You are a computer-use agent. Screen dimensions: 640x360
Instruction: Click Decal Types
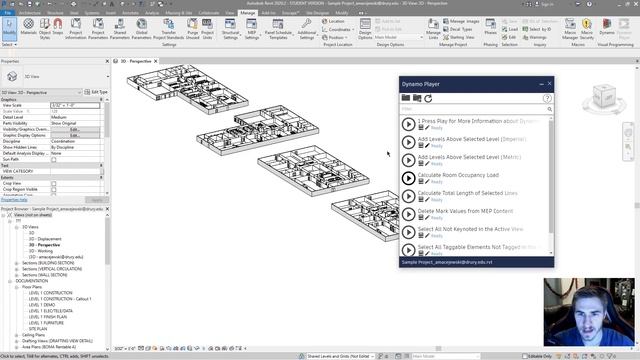point(458,29)
